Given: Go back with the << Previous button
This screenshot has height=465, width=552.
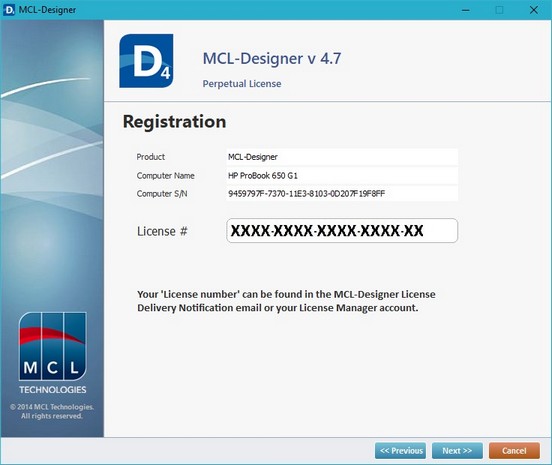Looking at the screenshot, I should click(x=401, y=451).
